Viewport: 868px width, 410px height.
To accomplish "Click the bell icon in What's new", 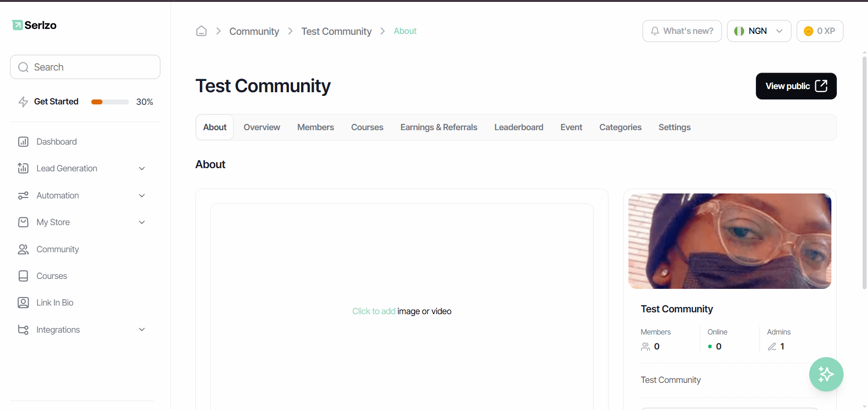I will coord(655,31).
